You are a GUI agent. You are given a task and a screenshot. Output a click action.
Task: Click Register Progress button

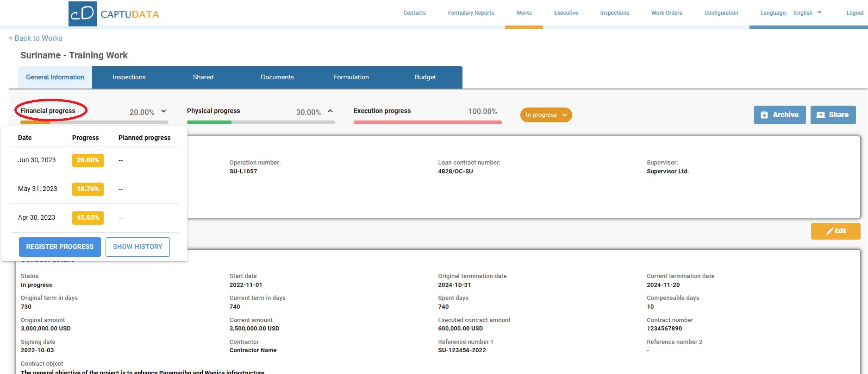[x=60, y=247]
